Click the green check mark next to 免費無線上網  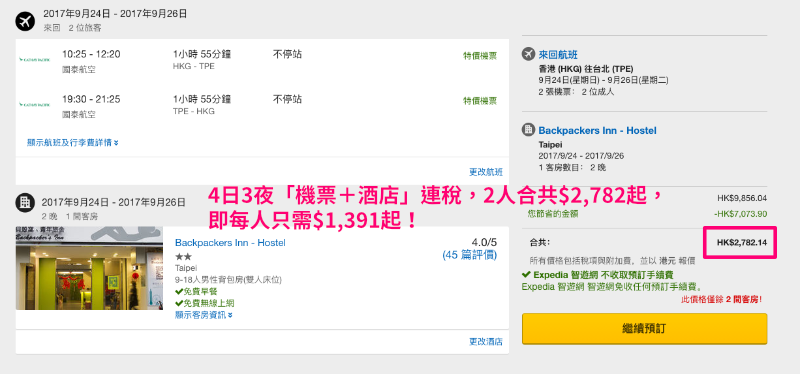[x=179, y=304]
